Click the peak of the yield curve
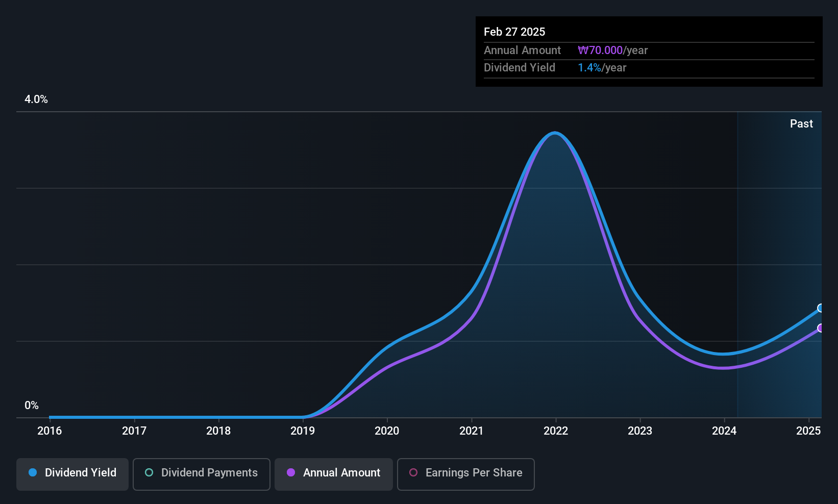 click(x=555, y=133)
